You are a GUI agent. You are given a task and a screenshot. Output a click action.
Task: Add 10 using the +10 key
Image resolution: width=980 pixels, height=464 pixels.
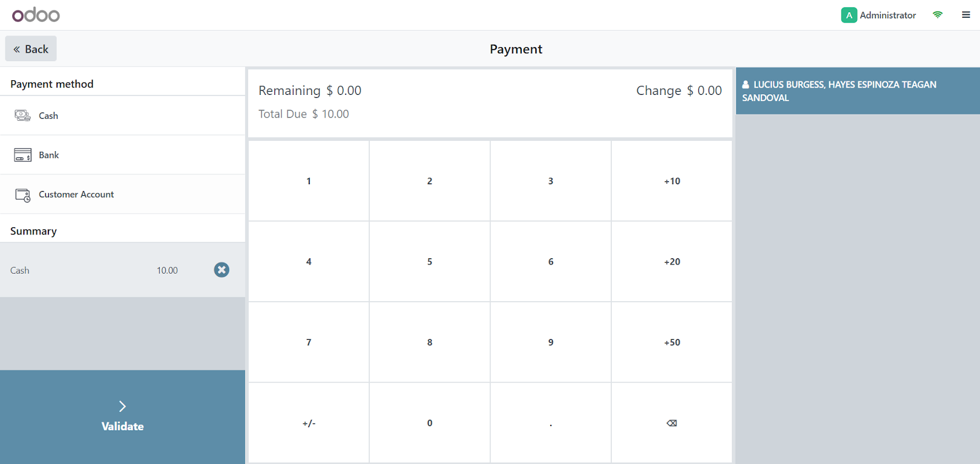click(x=672, y=181)
